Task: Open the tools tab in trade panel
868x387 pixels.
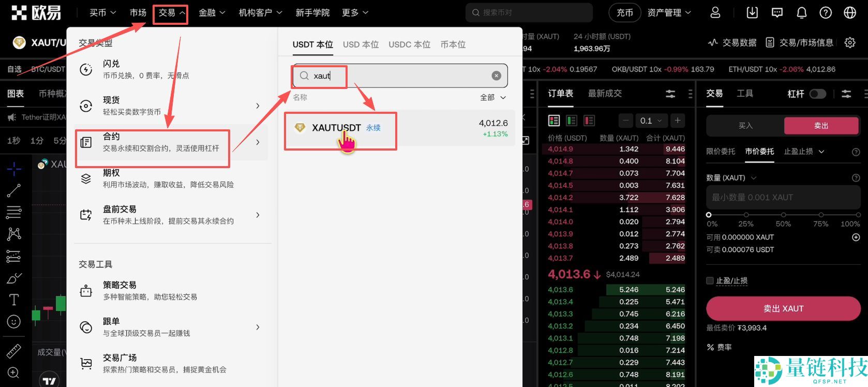Action: click(x=744, y=93)
